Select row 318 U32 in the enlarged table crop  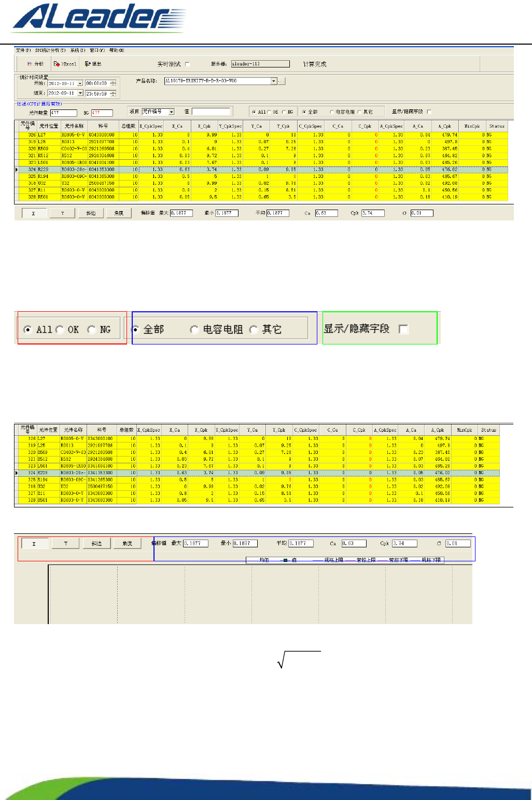tap(257, 487)
